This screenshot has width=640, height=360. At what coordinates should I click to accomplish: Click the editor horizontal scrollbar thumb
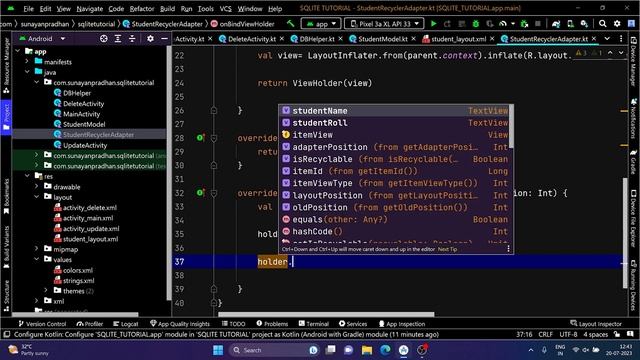click(x=326, y=314)
